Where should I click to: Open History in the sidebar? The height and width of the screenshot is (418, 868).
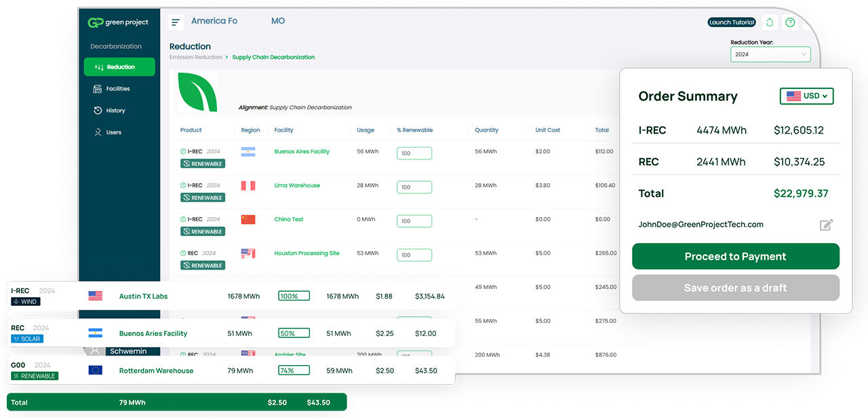(x=115, y=111)
